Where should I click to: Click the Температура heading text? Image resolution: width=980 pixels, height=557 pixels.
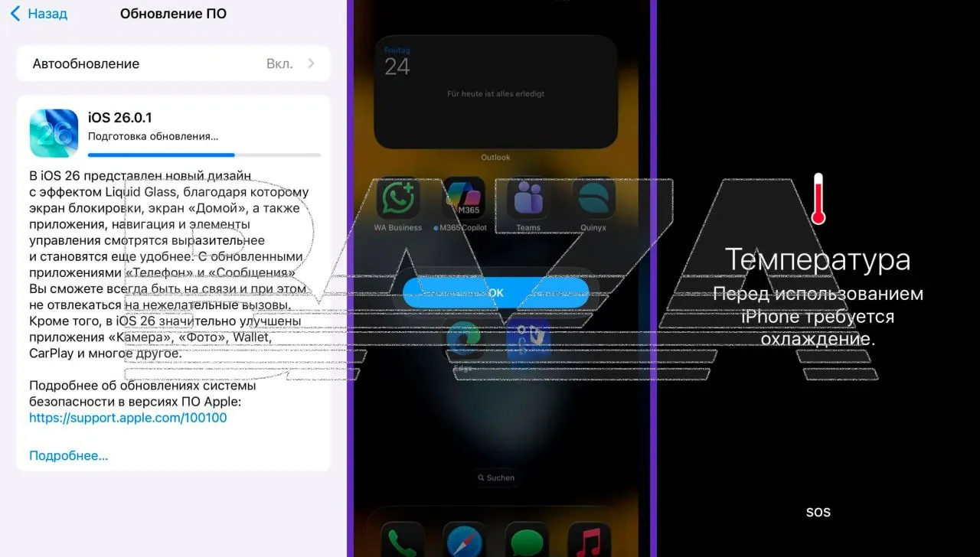tap(818, 259)
